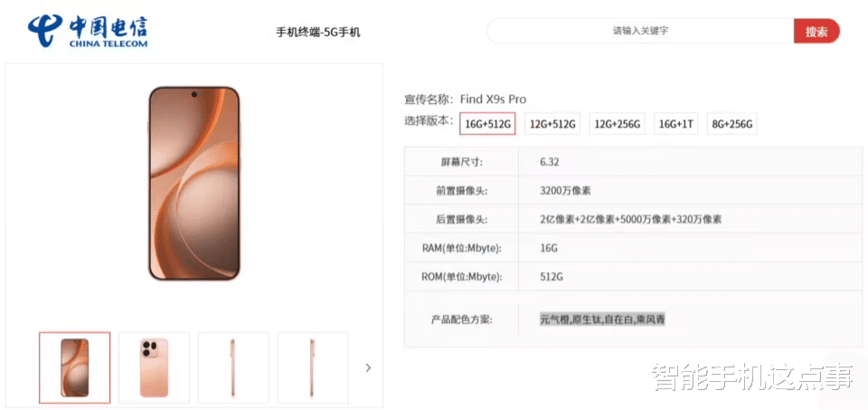Show next product thumbnails with the arrow
Viewport: 868px width, 410px height.
tap(368, 367)
